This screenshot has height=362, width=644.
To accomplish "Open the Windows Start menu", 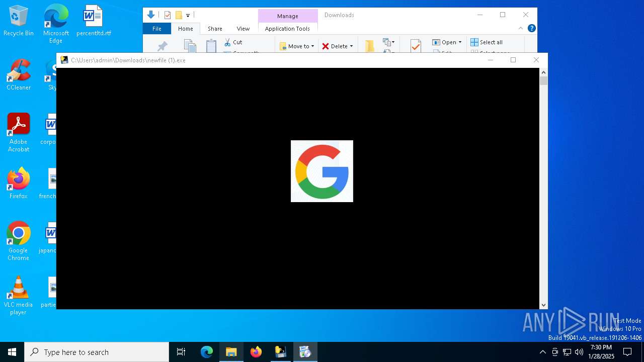I will point(12,352).
